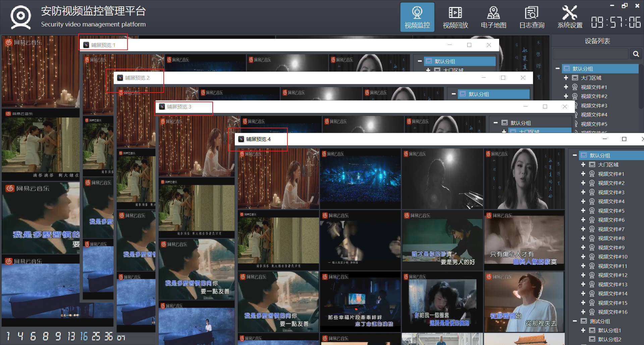This screenshot has height=345, width=644.
Task: Select 视频文件#3 in the main device list
Action: (594, 106)
